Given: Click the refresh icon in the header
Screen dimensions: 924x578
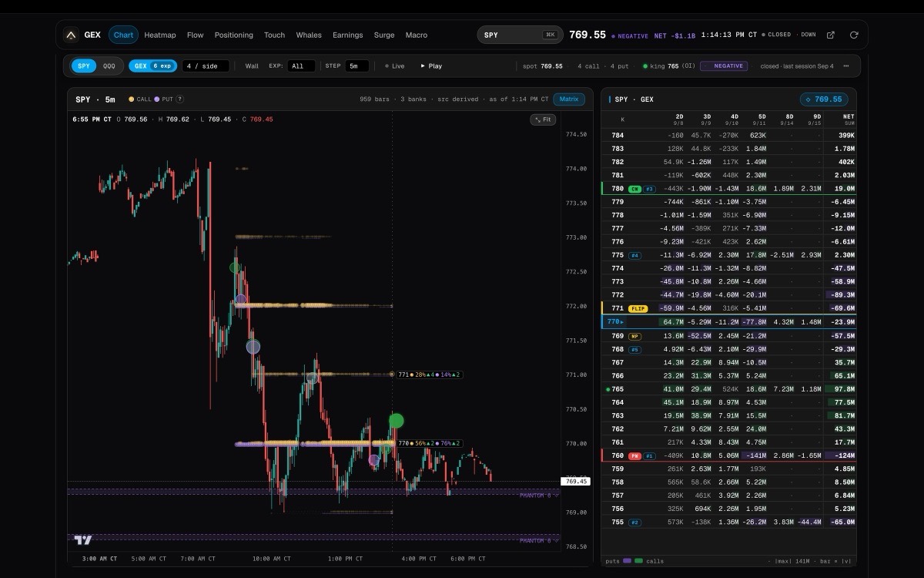Looking at the screenshot, I should click(x=853, y=35).
